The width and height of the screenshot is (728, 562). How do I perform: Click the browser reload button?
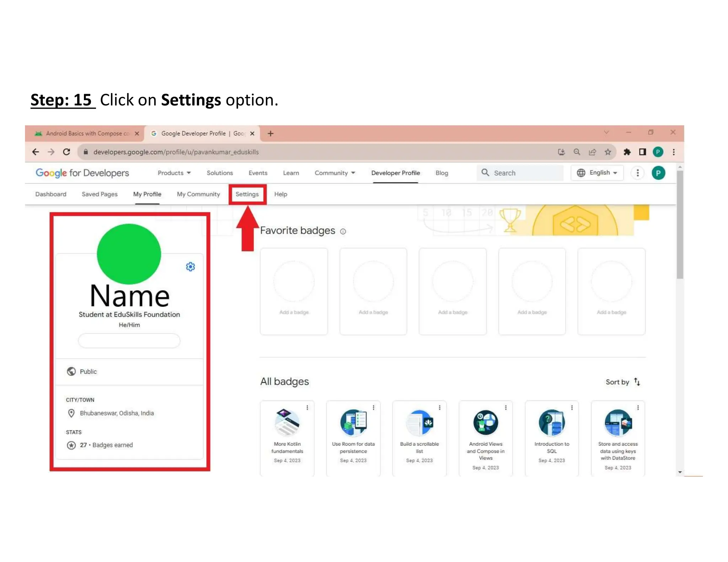coord(66,152)
